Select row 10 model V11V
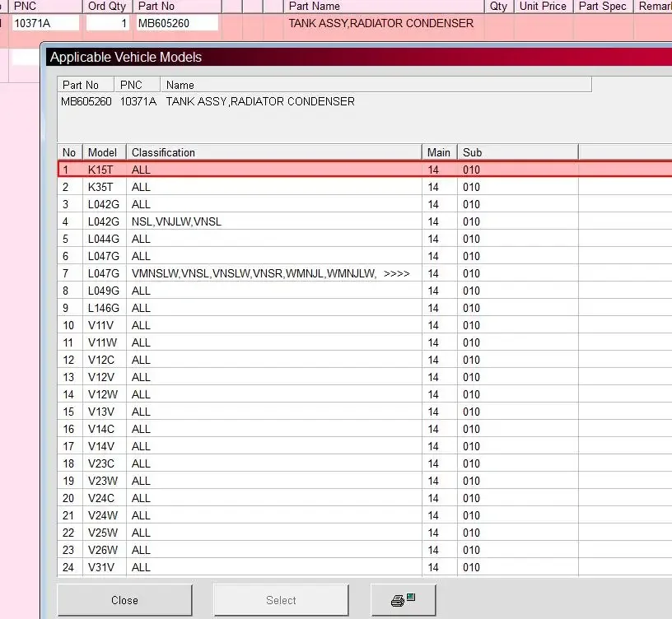The width and height of the screenshot is (672, 619). coord(365,325)
